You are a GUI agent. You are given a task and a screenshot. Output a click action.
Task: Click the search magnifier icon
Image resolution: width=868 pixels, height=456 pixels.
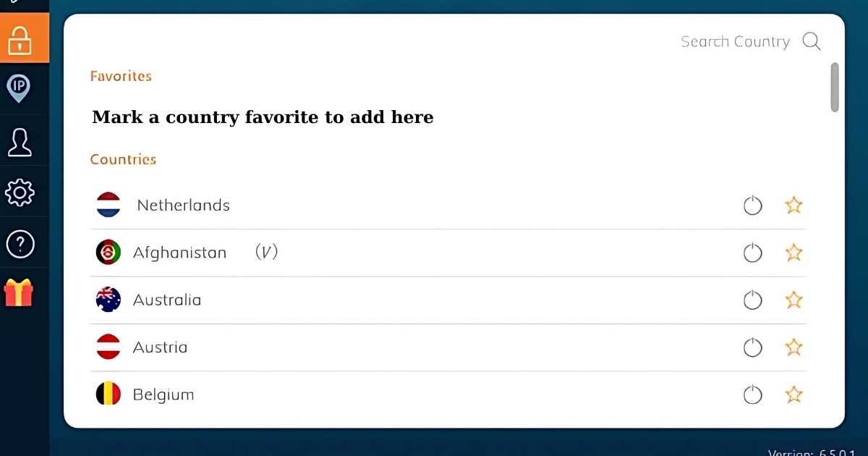[x=812, y=42]
